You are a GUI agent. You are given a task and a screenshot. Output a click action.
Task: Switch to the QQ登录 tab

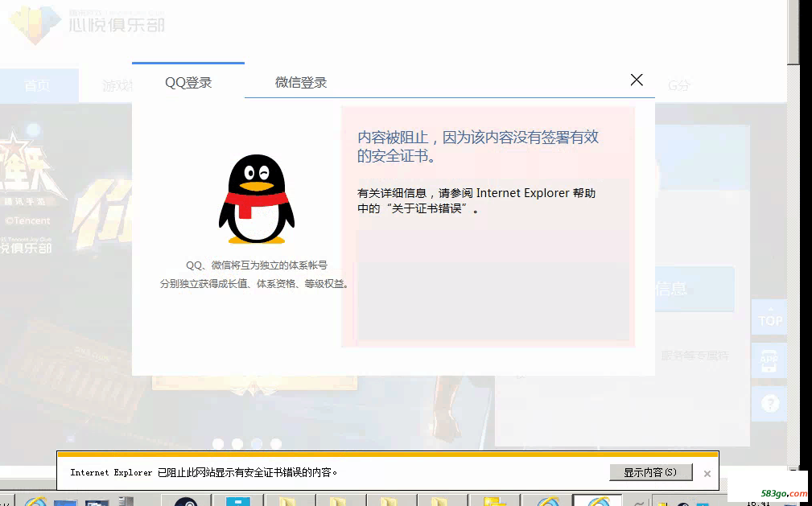pos(188,82)
